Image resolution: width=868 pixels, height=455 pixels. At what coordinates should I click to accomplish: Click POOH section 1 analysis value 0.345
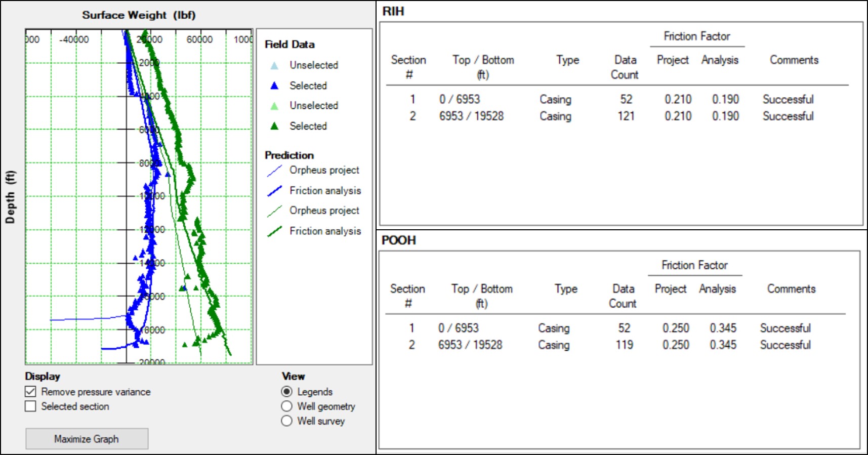tap(723, 328)
